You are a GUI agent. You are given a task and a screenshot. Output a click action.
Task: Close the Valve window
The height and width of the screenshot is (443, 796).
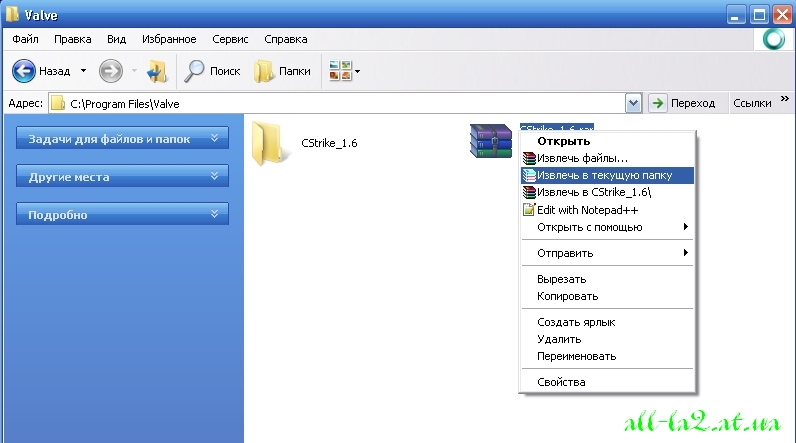(782, 15)
